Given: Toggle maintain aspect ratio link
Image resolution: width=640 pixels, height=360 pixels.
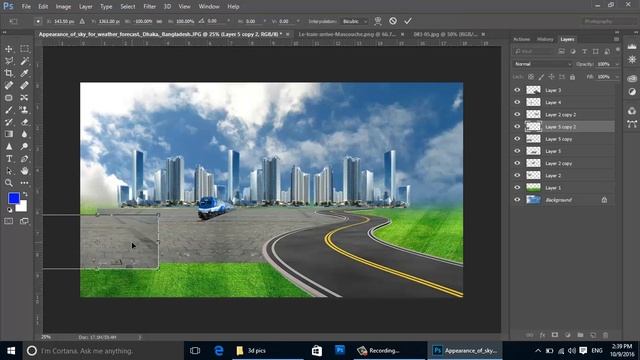Looking at the screenshot, I should (159, 21).
